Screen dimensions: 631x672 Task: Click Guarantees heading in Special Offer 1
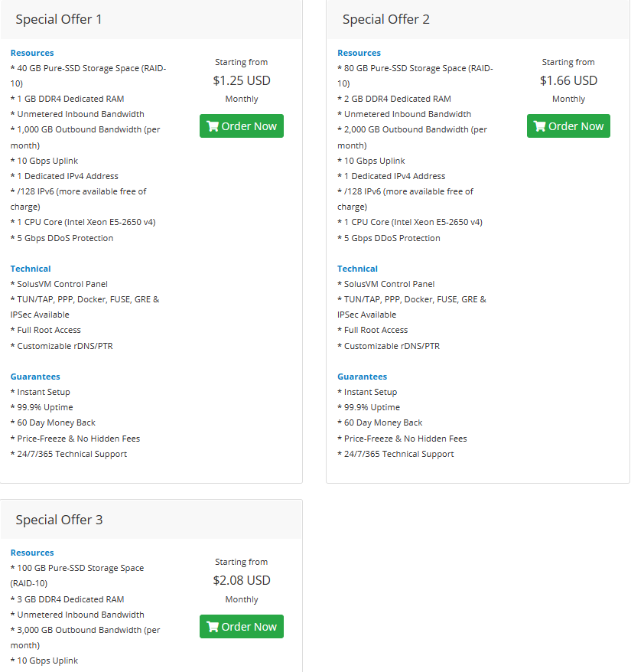point(35,377)
